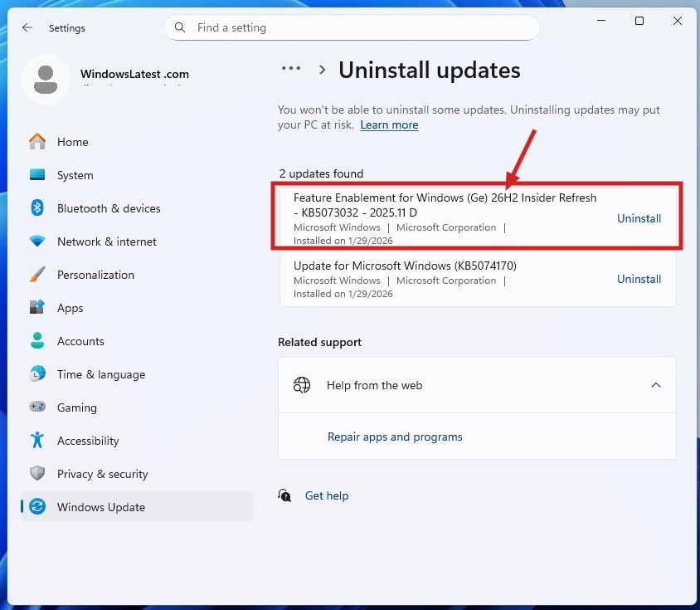Image resolution: width=700 pixels, height=610 pixels.
Task: Select the Privacy & security shield icon
Action: pyautogui.click(x=37, y=474)
